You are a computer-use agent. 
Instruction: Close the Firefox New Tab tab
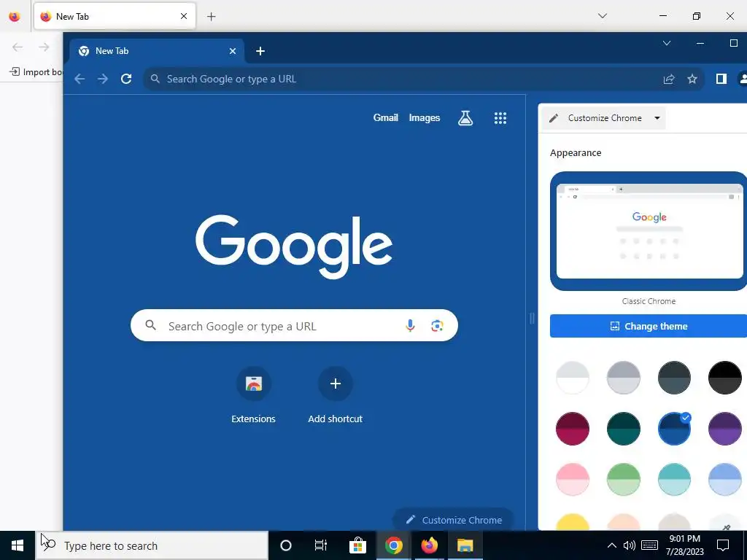[x=184, y=16]
